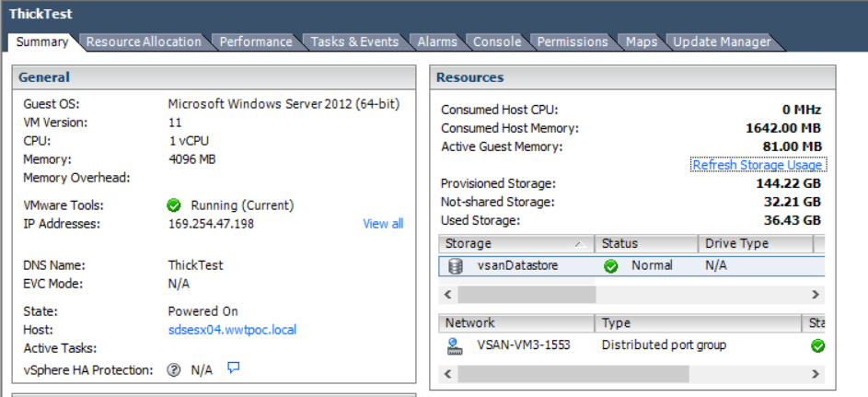Click the Refresh Storage Usage link
Viewport: 868px width, 397px height.
[x=758, y=165]
